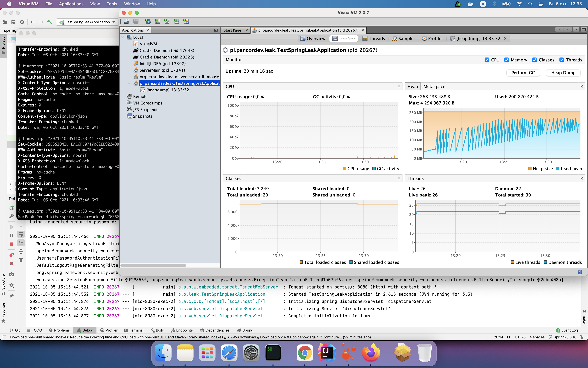Click IntelliJ Open folder toolbar icon

5,22
